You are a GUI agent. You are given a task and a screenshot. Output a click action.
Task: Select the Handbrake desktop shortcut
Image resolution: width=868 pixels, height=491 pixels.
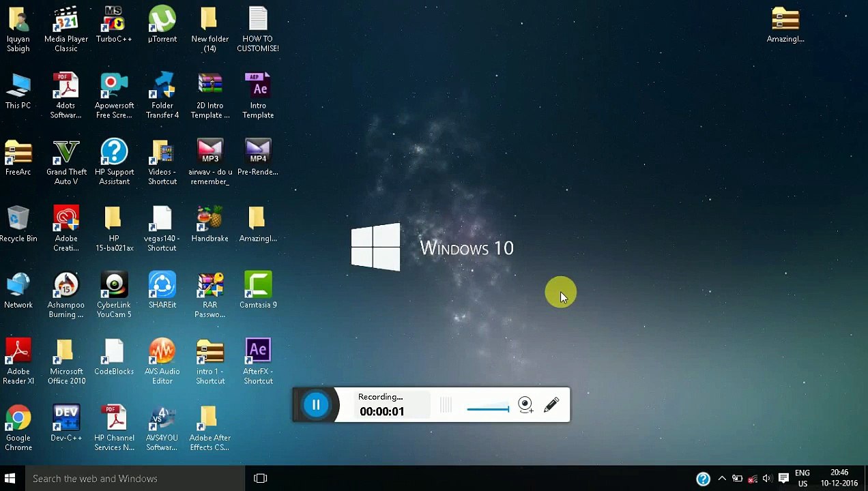click(x=209, y=224)
